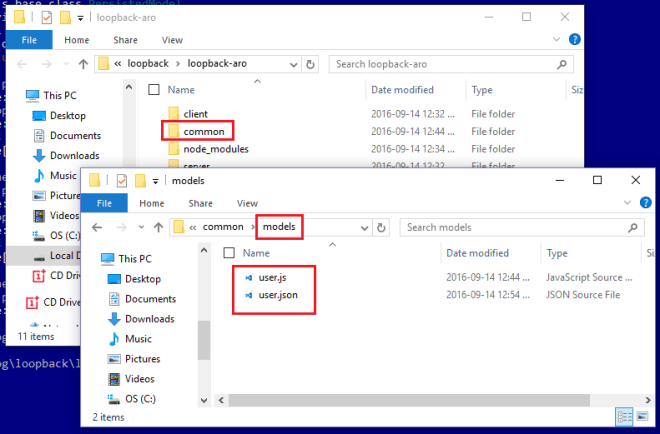Open the Home tab in loopback-aro window
Viewport: 660px width, 434px height.
pyautogui.click(x=77, y=40)
